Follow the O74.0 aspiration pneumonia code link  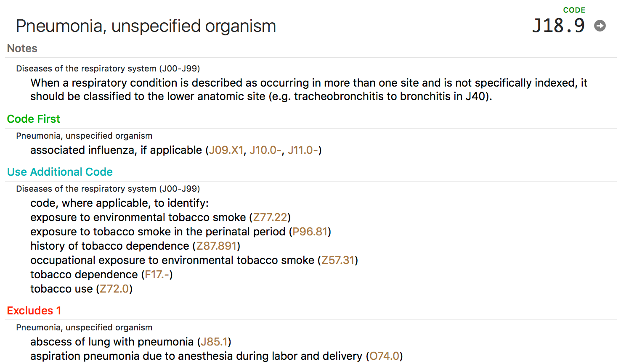(384, 356)
